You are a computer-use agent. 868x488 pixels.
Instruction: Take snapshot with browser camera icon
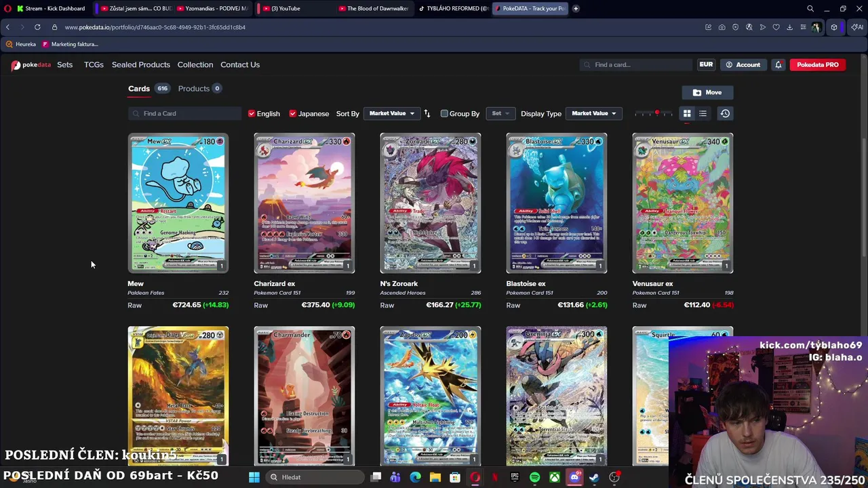coord(722,27)
